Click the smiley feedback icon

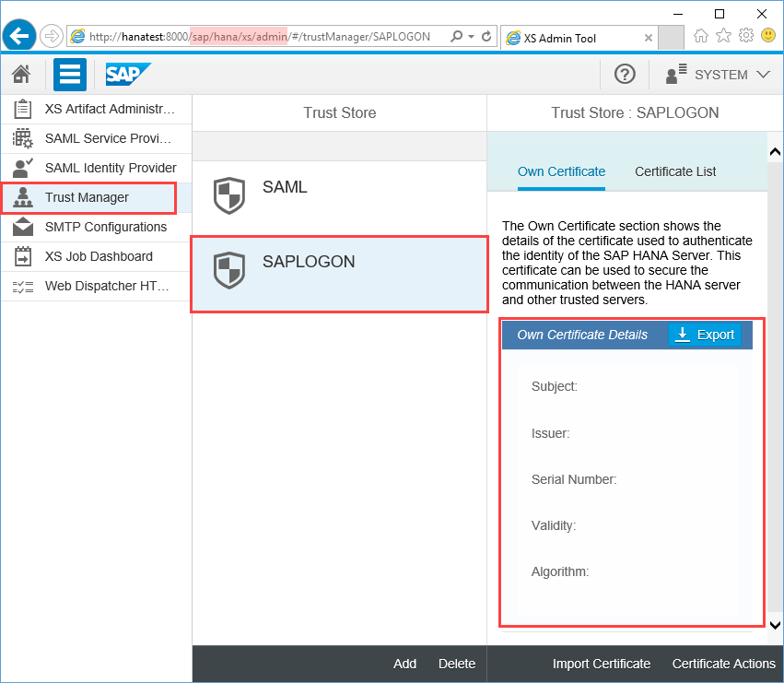point(768,36)
